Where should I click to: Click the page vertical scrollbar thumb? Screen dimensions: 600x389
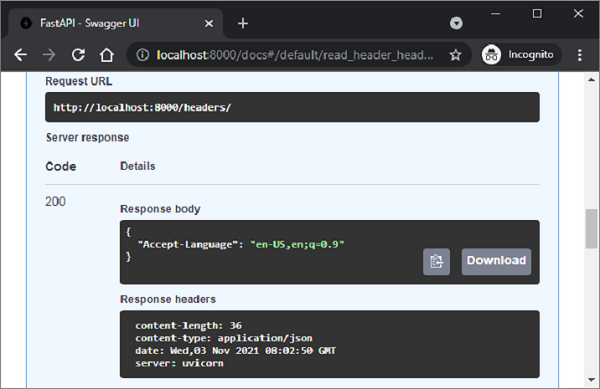point(591,229)
